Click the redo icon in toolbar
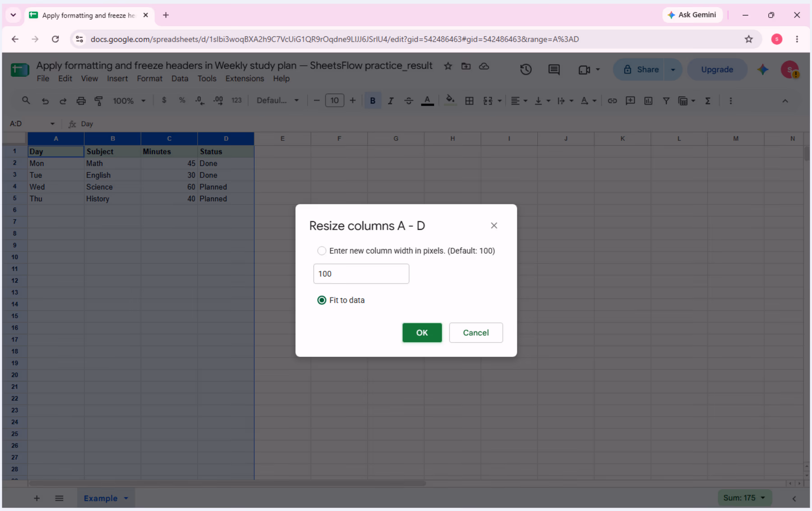The image size is (812, 511). point(63,101)
